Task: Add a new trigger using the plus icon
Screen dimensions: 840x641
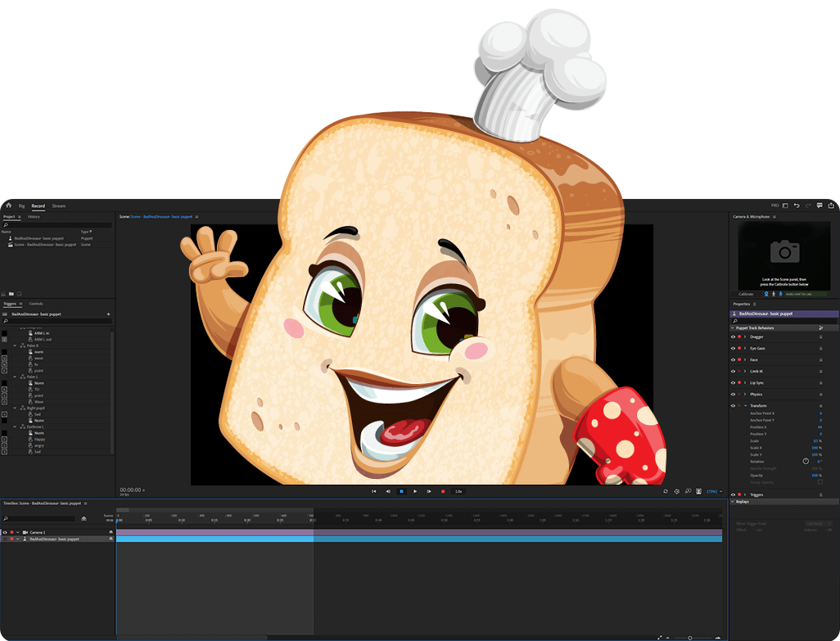Action: [108, 314]
